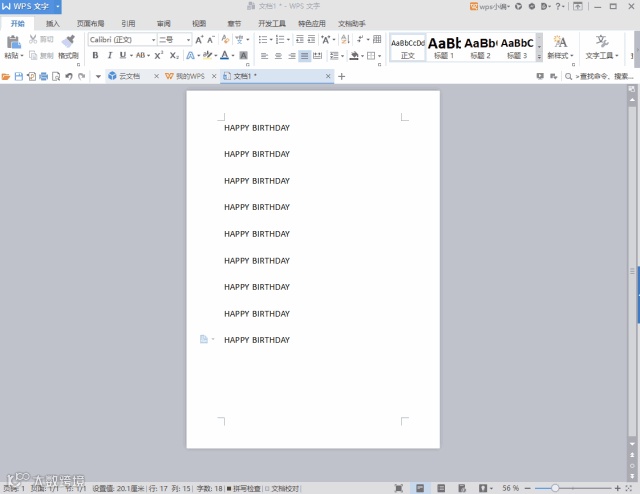The height and width of the screenshot is (494, 640).
Task: Click the font color A swatch
Action: [x=224, y=55]
